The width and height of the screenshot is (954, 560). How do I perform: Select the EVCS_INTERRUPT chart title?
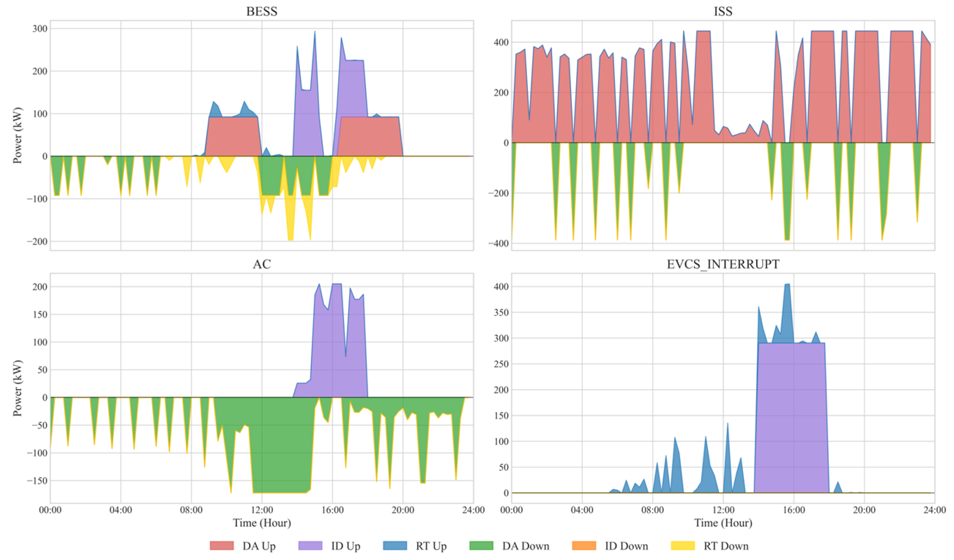click(723, 264)
